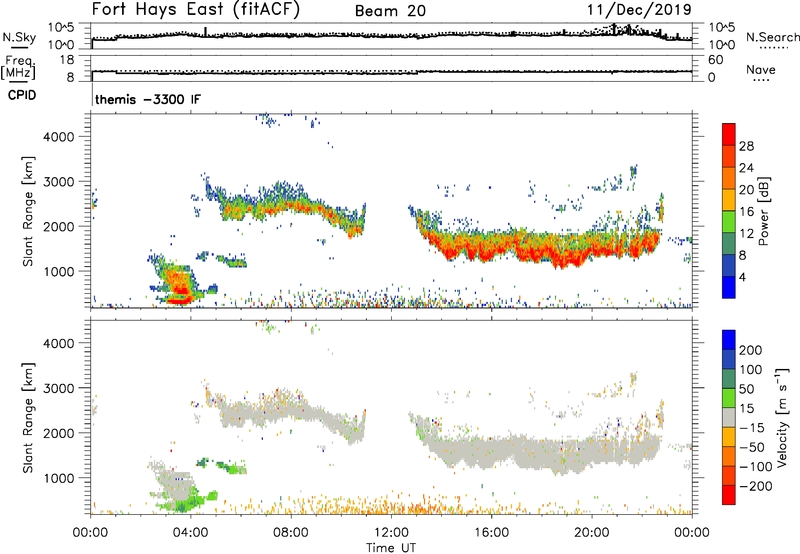
Task: Click the "16:00" time tick label
Action: tap(491, 533)
